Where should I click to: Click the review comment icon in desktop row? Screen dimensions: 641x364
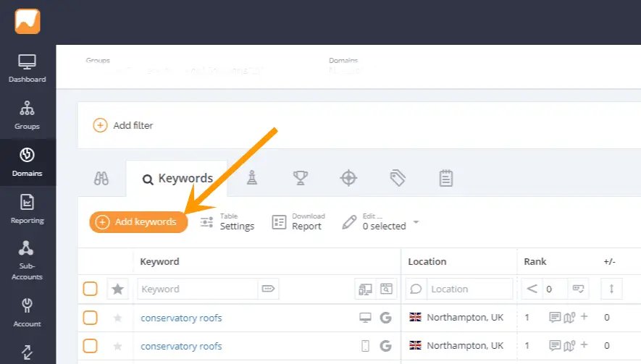[x=555, y=317]
